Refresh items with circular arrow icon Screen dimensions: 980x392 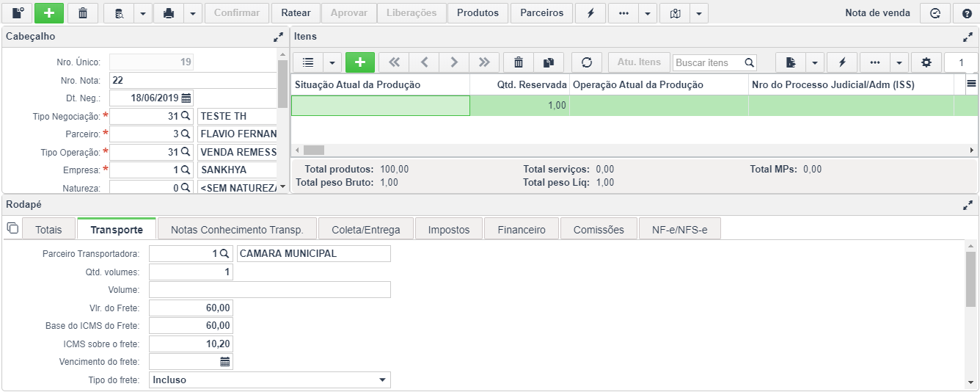pyautogui.click(x=586, y=62)
